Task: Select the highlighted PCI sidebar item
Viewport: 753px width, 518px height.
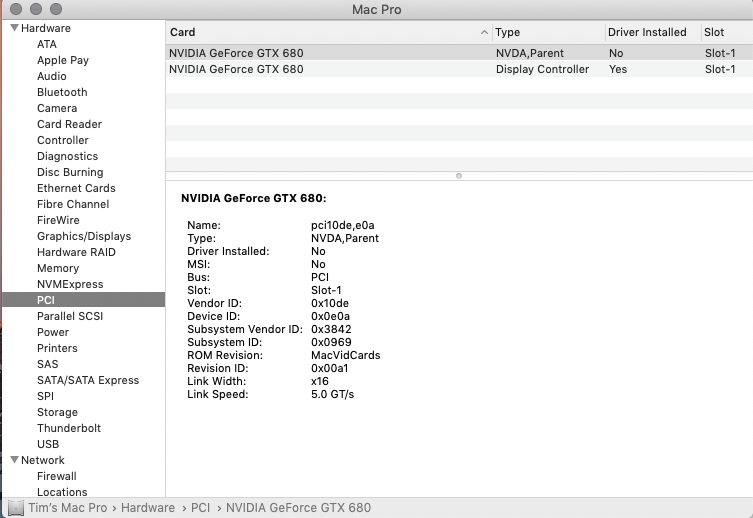Action: pos(84,300)
